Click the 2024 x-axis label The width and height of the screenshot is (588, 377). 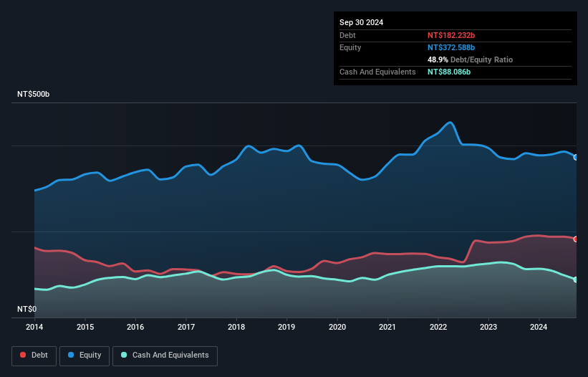tap(539, 327)
